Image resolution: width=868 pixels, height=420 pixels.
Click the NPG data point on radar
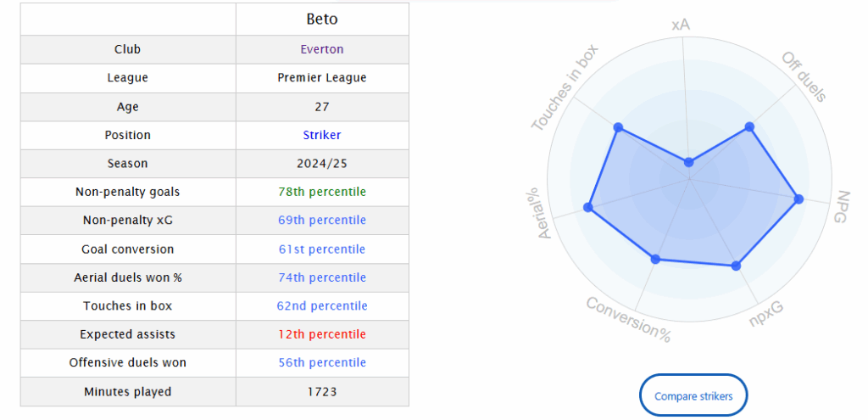[x=798, y=200]
